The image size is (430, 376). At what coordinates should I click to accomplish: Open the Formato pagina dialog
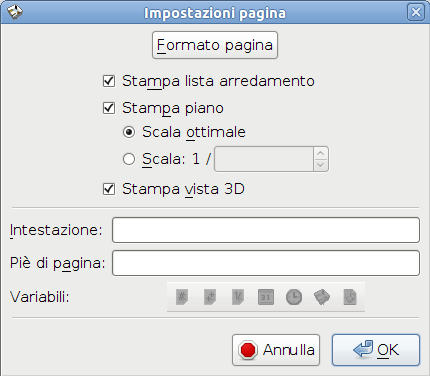coord(215,45)
